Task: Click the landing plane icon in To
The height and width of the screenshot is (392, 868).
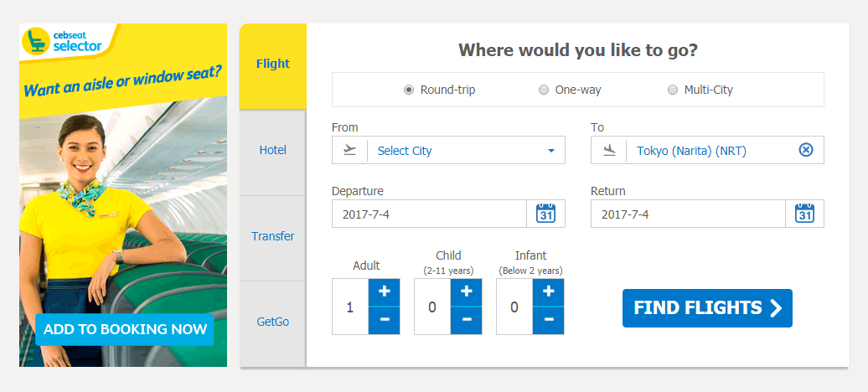Action: click(609, 151)
